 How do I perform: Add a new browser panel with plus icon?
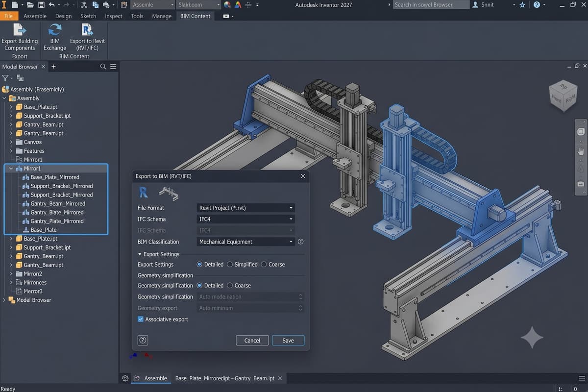point(53,67)
